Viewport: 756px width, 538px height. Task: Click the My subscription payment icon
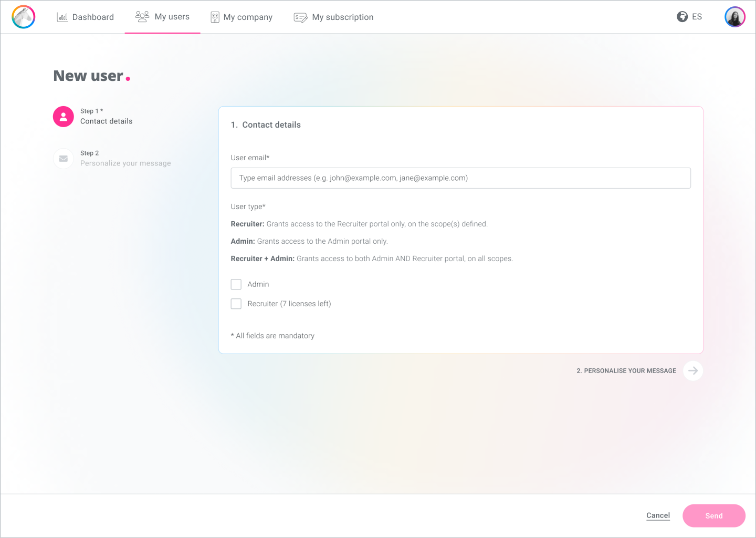coord(301,17)
